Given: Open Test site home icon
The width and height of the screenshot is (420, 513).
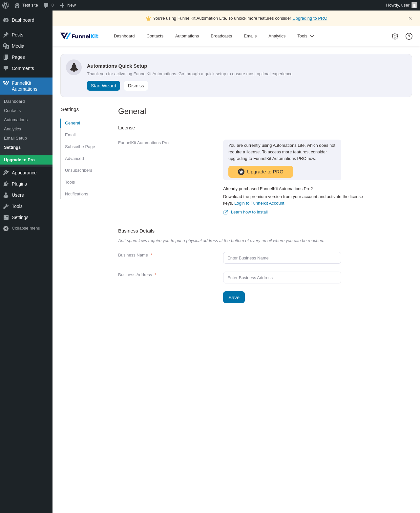Looking at the screenshot, I should (17, 5).
